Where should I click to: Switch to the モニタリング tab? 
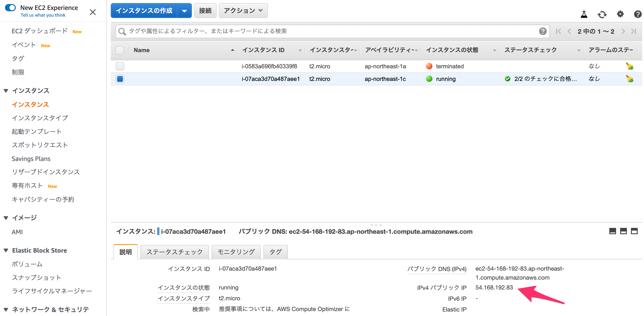tap(236, 252)
